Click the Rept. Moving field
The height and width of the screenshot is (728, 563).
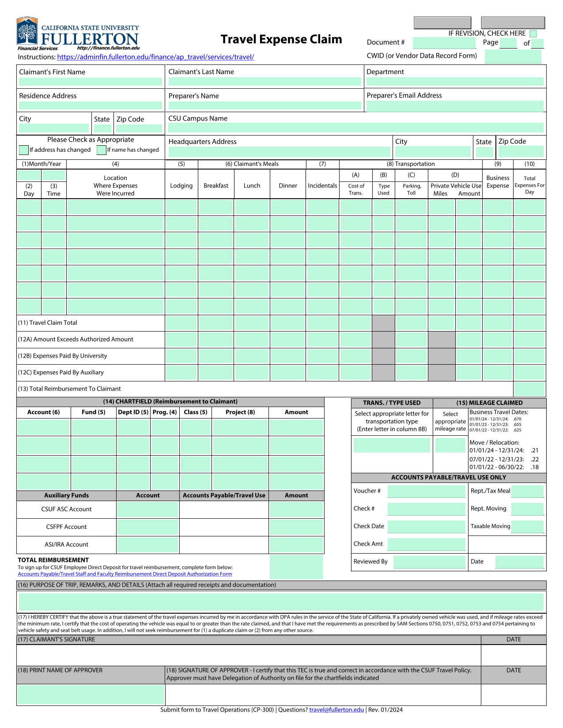pyautogui.click(x=528, y=509)
